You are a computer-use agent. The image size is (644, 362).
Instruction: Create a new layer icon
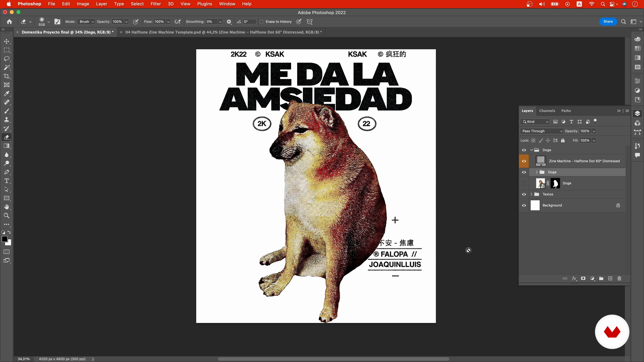pos(610,278)
